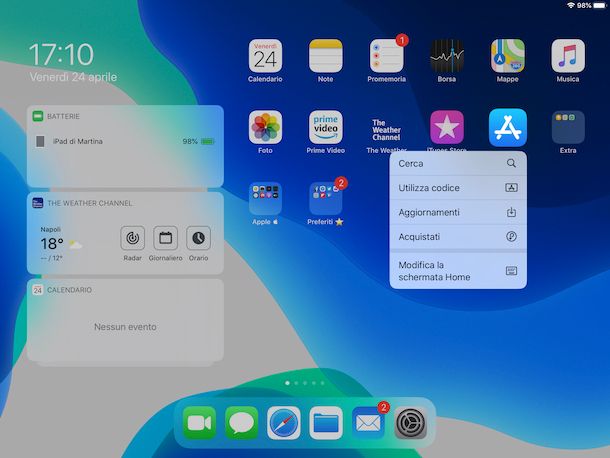Open the Files app in dock

click(x=326, y=423)
